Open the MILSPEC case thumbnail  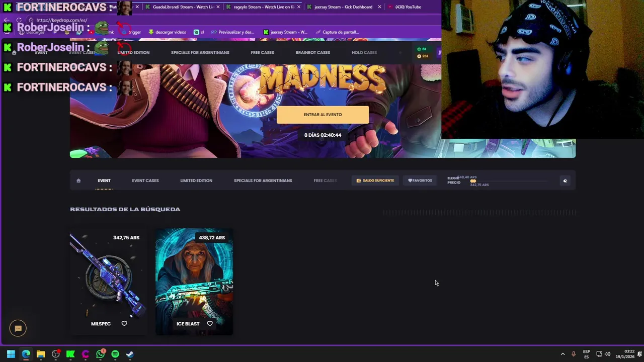(108, 282)
